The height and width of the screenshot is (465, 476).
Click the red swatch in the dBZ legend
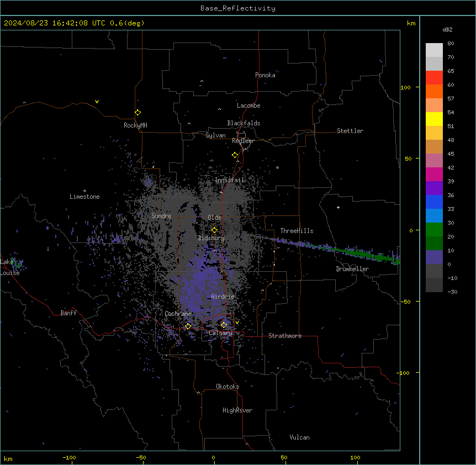pos(434,77)
